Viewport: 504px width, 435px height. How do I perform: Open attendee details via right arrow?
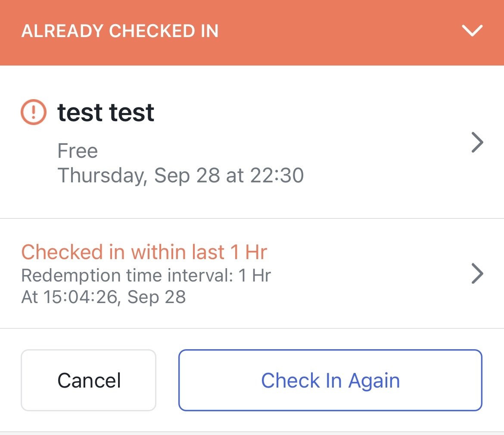[x=477, y=142]
